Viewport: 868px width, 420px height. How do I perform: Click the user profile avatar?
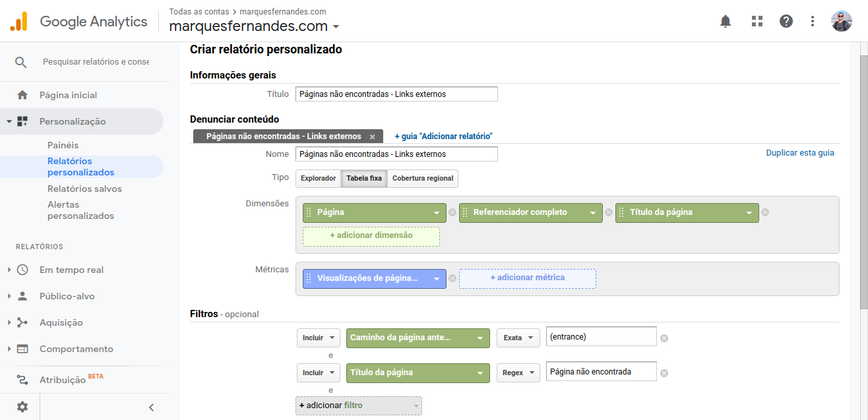tap(842, 21)
